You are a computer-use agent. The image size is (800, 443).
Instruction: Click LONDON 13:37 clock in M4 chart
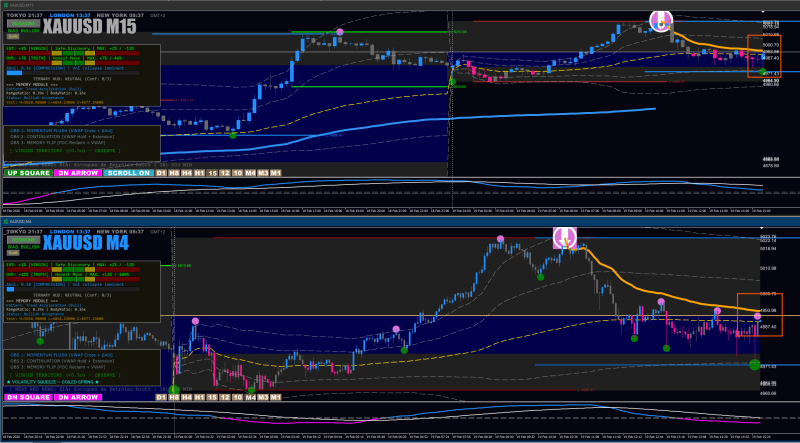pos(71,232)
